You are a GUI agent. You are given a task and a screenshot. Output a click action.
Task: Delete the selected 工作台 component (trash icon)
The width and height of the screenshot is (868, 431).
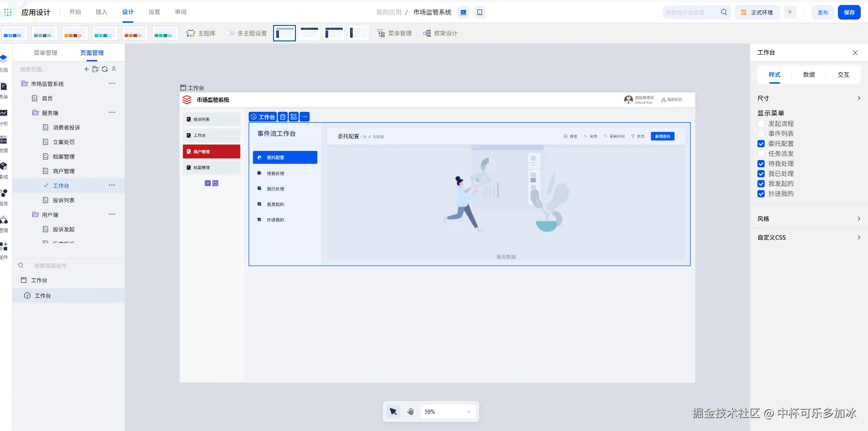click(x=283, y=117)
